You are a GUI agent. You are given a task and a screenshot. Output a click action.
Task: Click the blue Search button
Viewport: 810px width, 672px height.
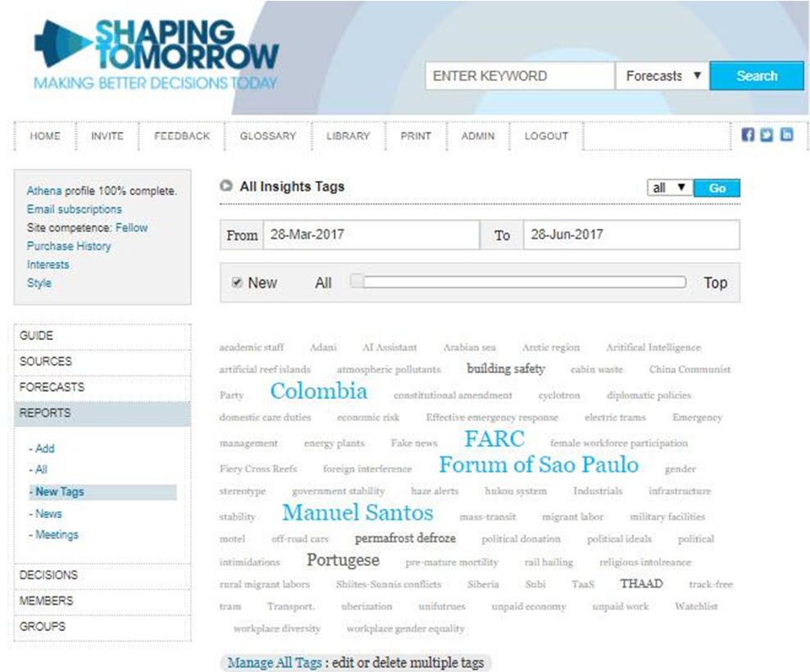click(757, 76)
